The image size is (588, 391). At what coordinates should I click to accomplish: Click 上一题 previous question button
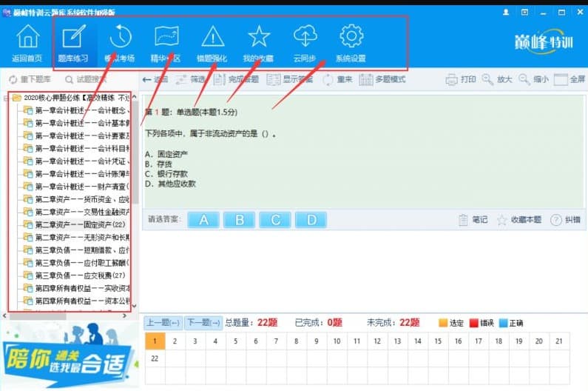[x=163, y=323]
